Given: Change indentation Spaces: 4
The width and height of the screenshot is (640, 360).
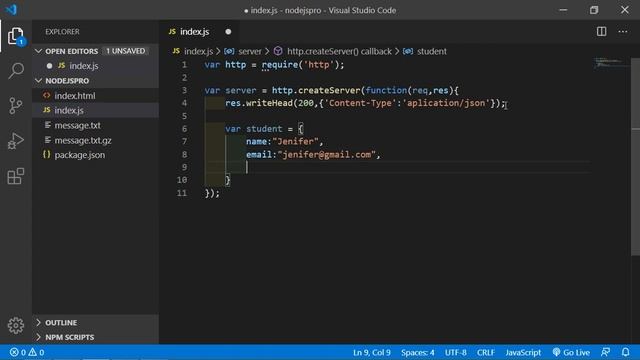Looking at the screenshot, I should pos(417,352).
